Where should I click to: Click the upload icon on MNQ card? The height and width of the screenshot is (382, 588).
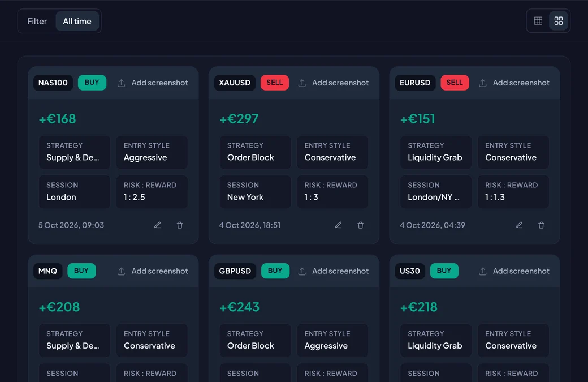point(121,271)
